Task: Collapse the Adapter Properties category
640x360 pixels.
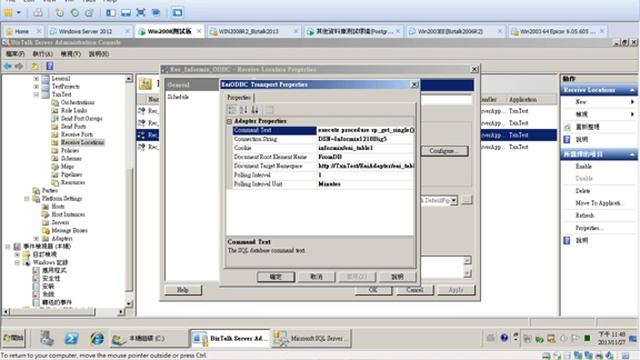Action: 229,121
